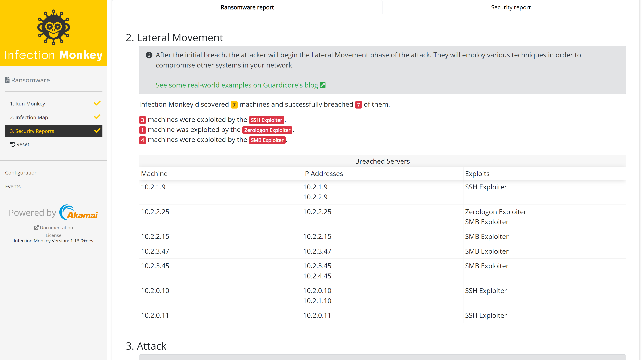This screenshot has height=360, width=644.
Task: Click the checkmark next to Run Monkey
Action: pyautogui.click(x=97, y=103)
